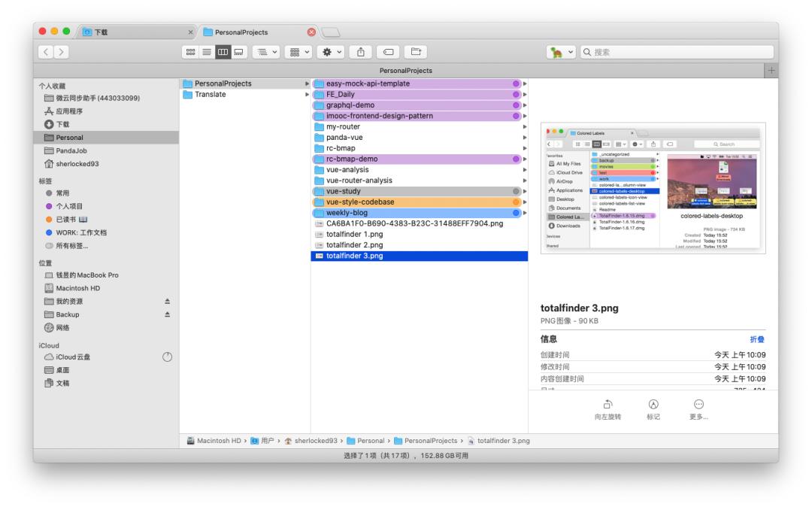Viewport: 812px width, 507px height.
Task: Close the PersonalProjects tab
Action: [x=312, y=32]
